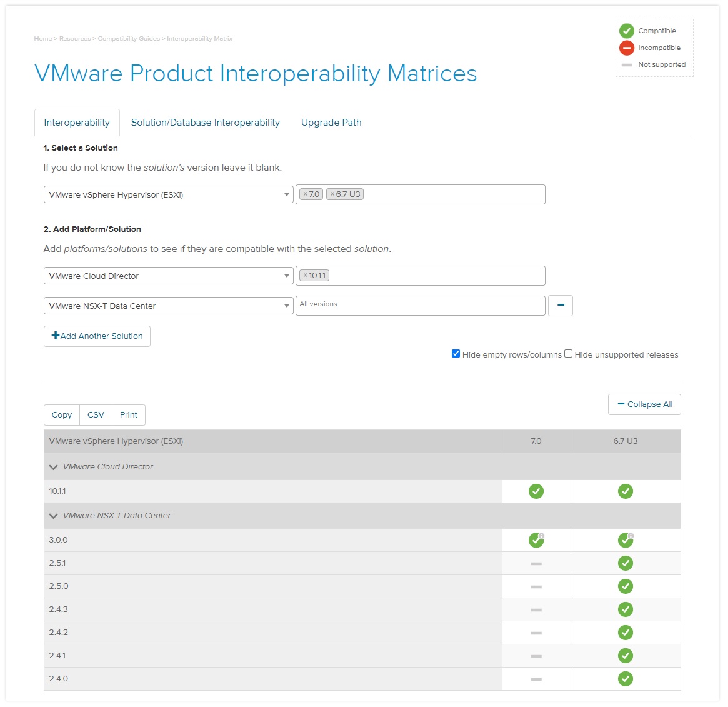This screenshot has height=707, width=728.
Task: Uncheck "Hide empty rows/columns"
Action: click(456, 353)
